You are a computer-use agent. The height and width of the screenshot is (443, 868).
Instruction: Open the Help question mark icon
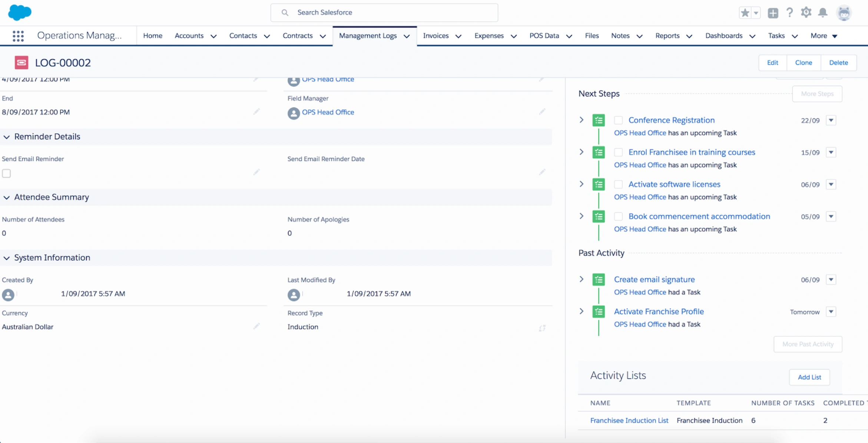tap(789, 13)
